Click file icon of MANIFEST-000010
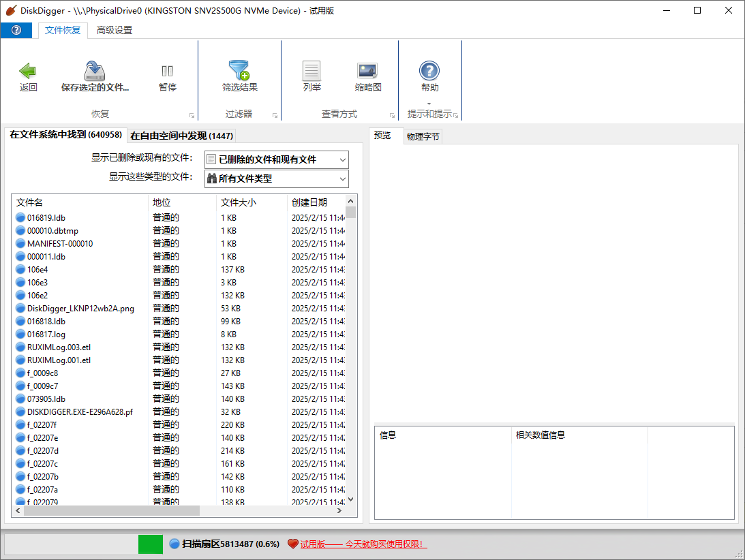The height and width of the screenshot is (560, 745). click(20, 244)
